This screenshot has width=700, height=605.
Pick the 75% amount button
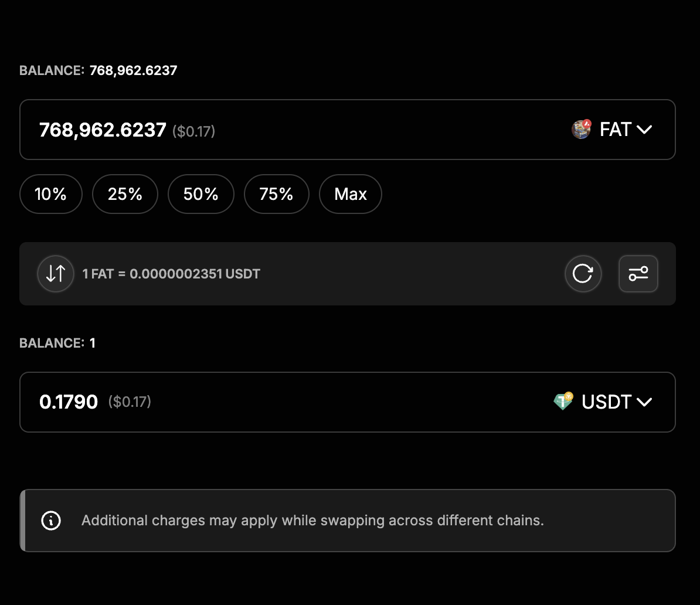(276, 194)
